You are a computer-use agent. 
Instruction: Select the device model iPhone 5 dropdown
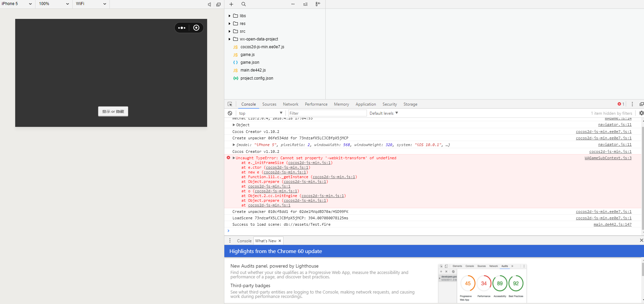pyautogui.click(x=17, y=4)
